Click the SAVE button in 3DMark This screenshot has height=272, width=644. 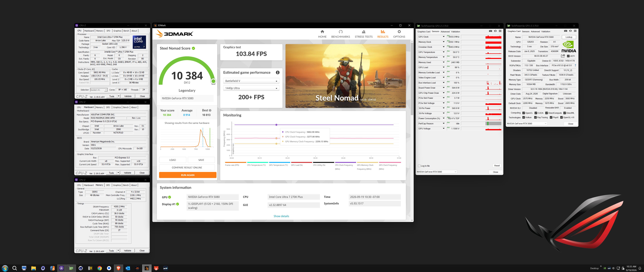click(x=201, y=160)
